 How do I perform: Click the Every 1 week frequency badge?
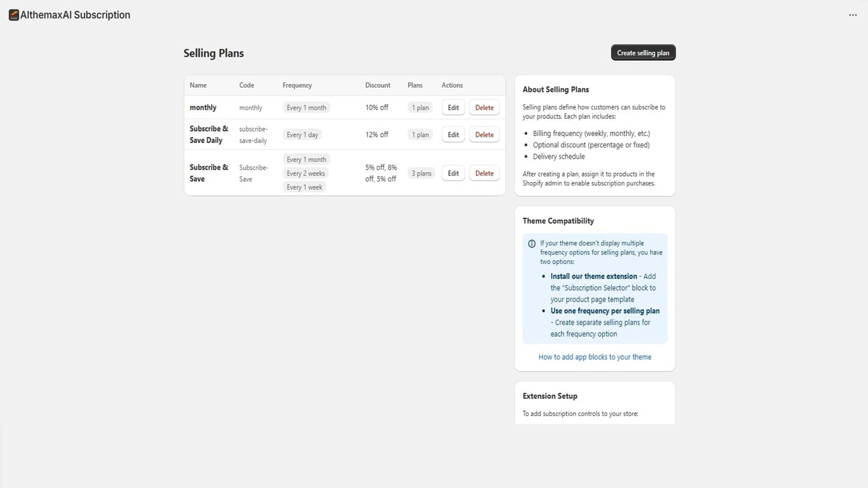304,187
